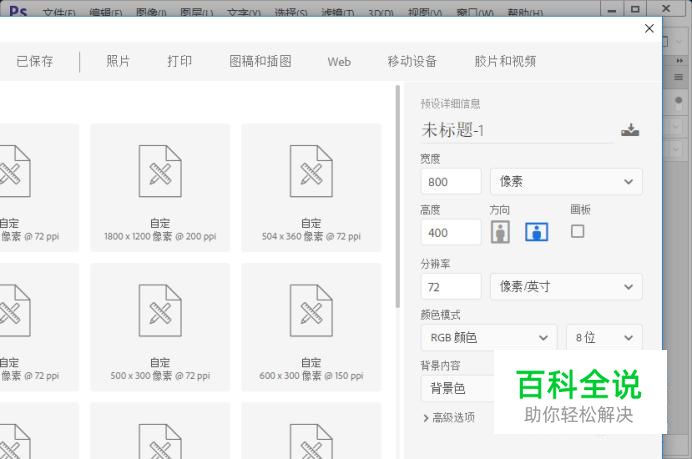Open panel menu icon in Photoshop window
This screenshot has width=692, height=459.
pyautogui.click(x=679, y=77)
